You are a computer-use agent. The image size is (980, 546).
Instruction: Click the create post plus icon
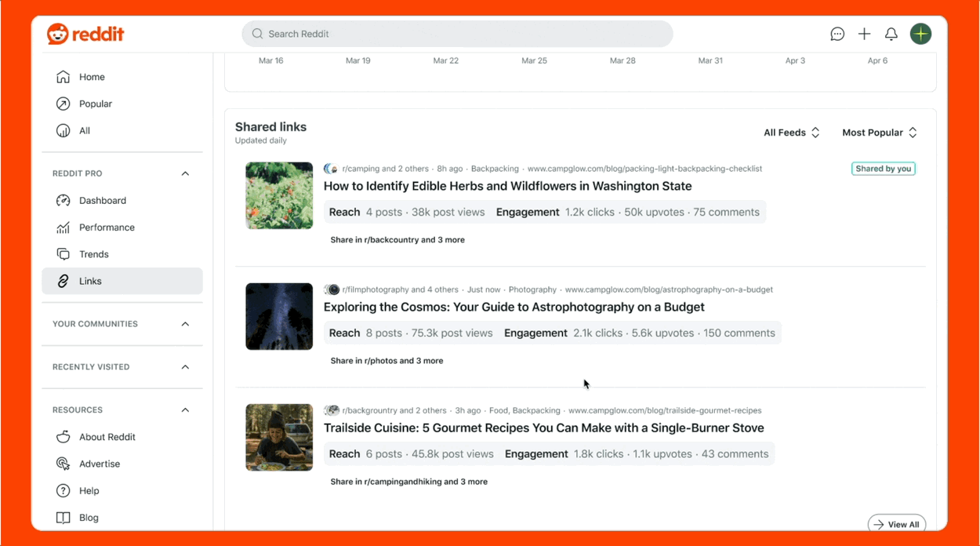[864, 34]
